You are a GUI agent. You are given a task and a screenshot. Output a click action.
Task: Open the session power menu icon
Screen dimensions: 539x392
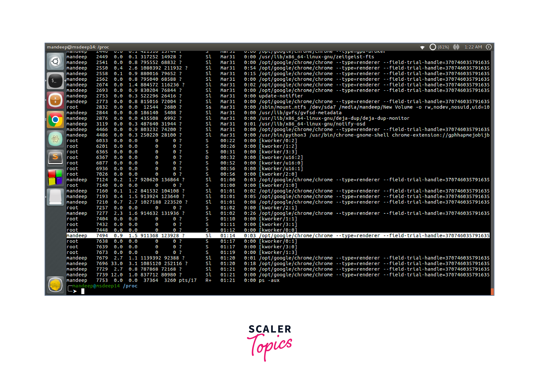(x=489, y=47)
